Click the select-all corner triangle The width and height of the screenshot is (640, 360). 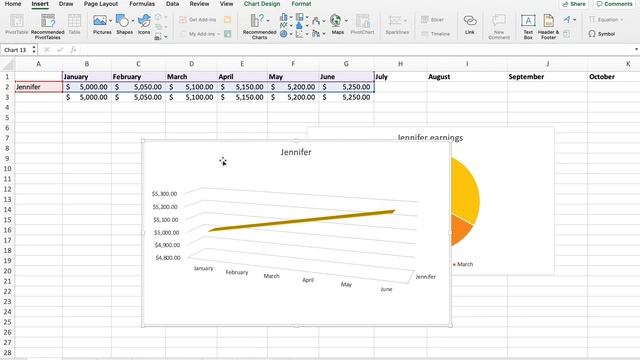tap(8, 64)
